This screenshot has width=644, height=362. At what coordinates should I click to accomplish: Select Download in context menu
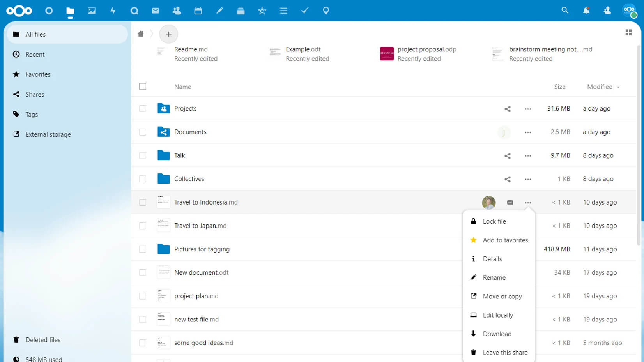pyautogui.click(x=499, y=334)
